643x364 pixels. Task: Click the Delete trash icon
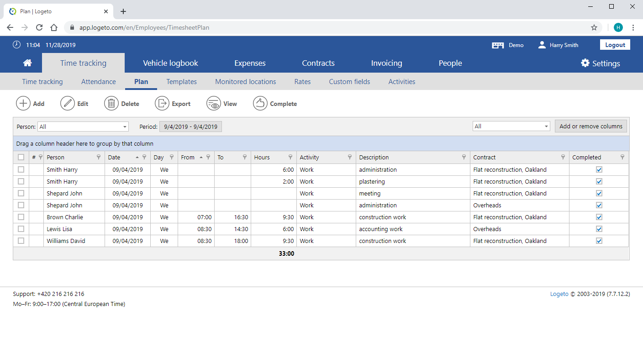point(111,104)
